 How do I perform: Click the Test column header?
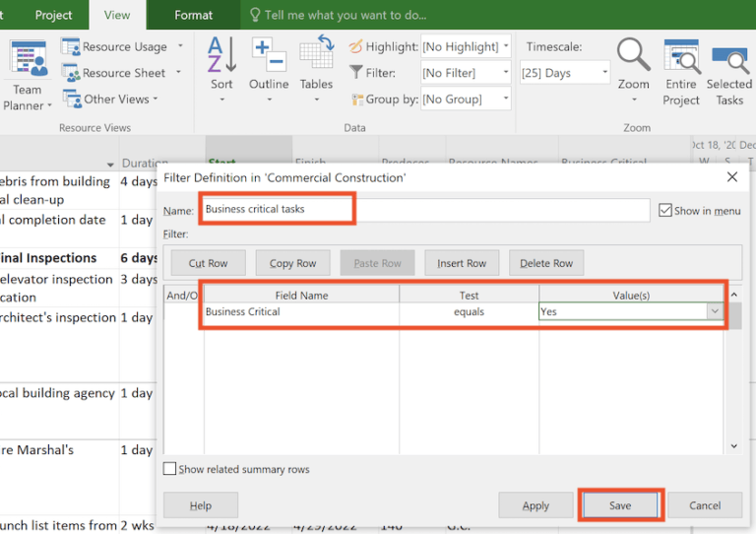469,295
